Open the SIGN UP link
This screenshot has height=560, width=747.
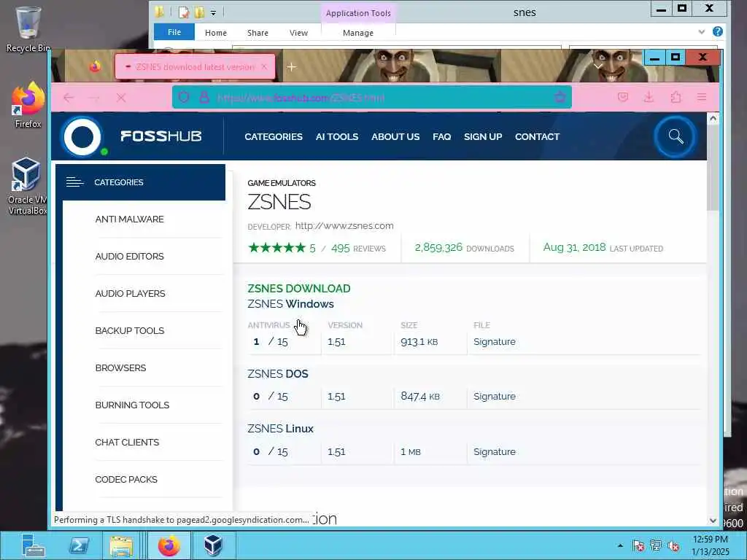pos(483,136)
